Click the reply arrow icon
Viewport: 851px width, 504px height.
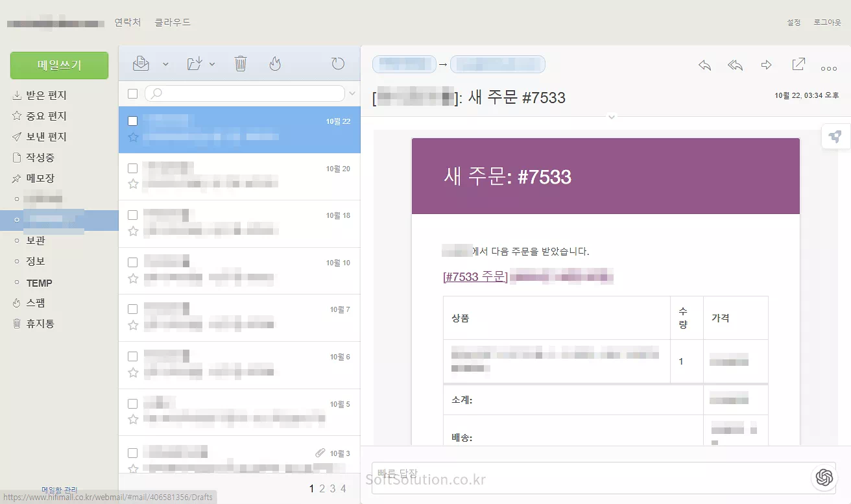point(704,65)
